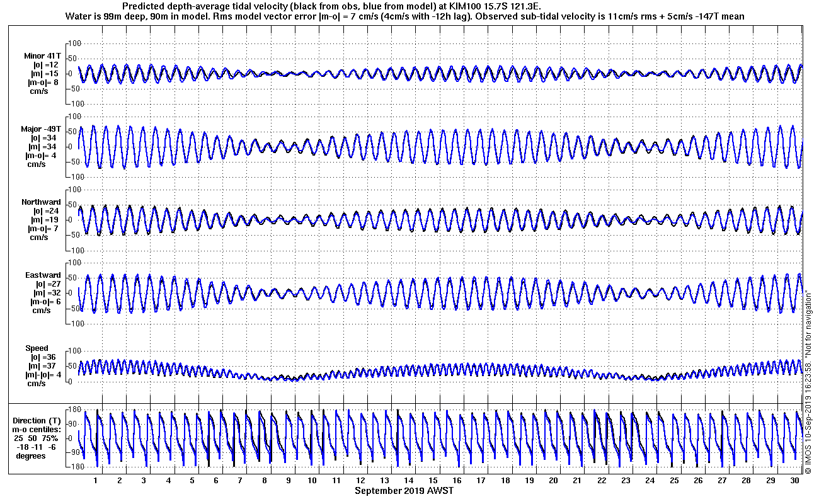This screenshot has height=504, width=819.
Task: Click 'cm/s' unit under the Speed panel label
Action: (x=37, y=384)
